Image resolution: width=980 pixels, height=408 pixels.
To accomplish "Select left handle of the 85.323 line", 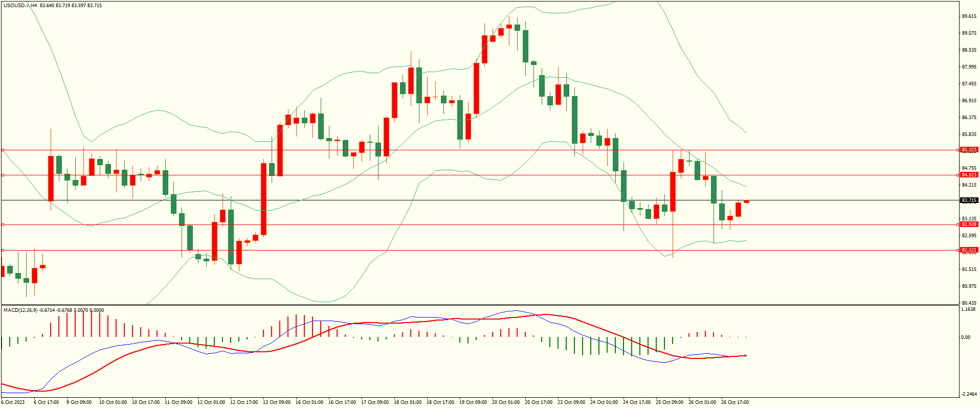I will pyautogui.click(x=3, y=150).
